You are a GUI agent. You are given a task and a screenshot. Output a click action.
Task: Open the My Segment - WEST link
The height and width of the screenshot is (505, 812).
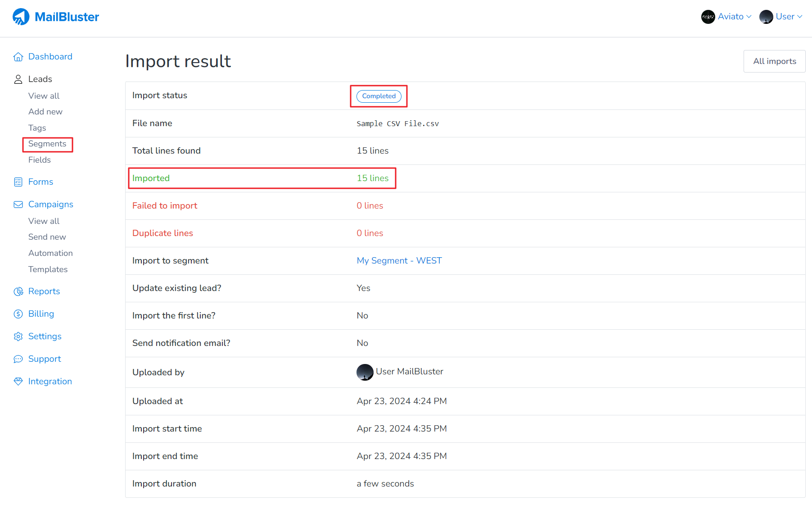pyautogui.click(x=399, y=261)
